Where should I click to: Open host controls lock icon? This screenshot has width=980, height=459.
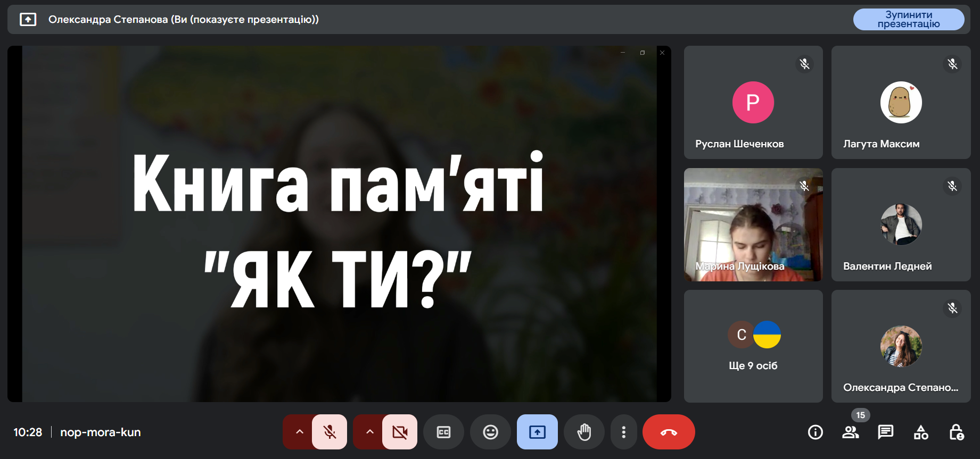(956, 432)
